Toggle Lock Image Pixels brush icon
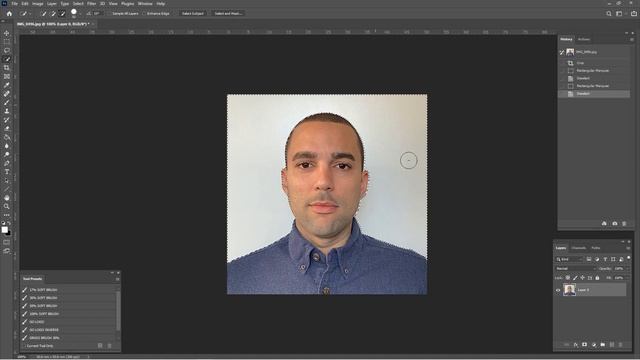The height and width of the screenshot is (360, 640). (575, 278)
